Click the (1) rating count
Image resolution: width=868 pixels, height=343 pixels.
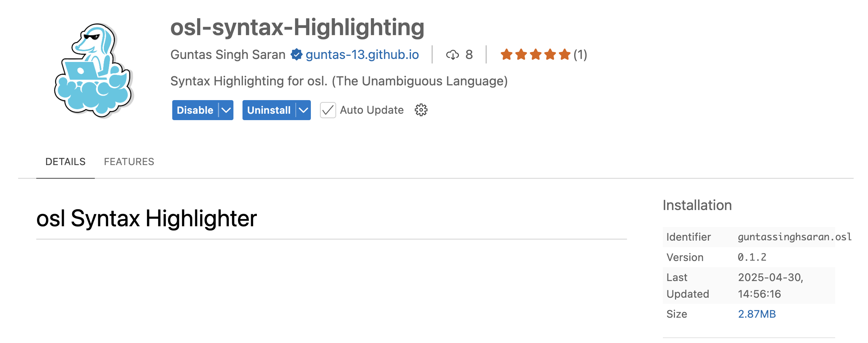coord(580,55)
